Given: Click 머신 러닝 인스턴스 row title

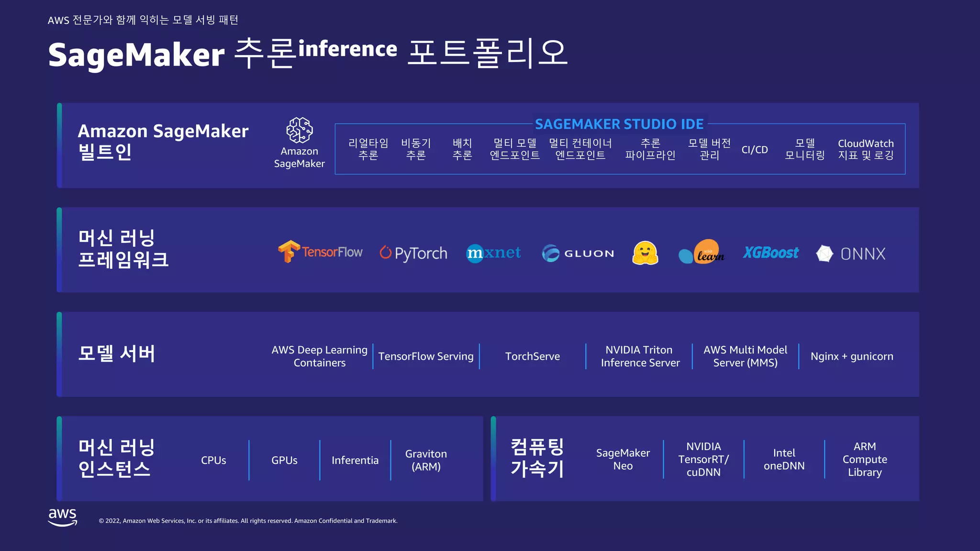Looking at the screenshot, I should point(117,458).
